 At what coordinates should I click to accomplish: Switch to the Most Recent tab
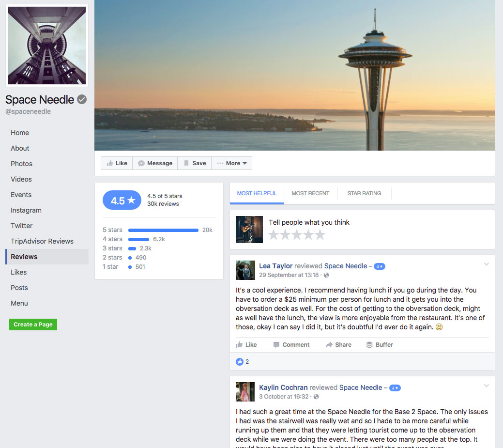point(310,193)
